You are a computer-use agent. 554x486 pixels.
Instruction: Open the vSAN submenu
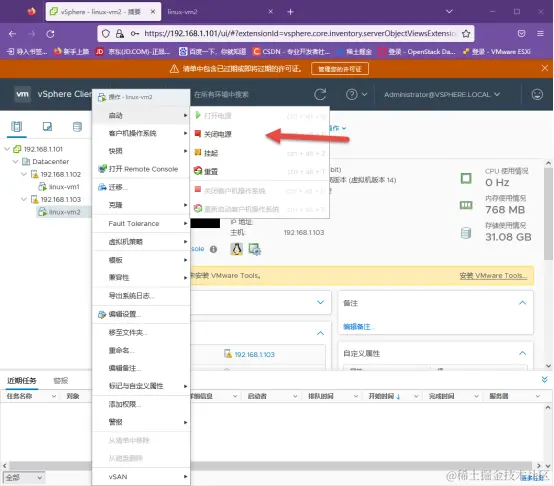(x=141, y=477)
